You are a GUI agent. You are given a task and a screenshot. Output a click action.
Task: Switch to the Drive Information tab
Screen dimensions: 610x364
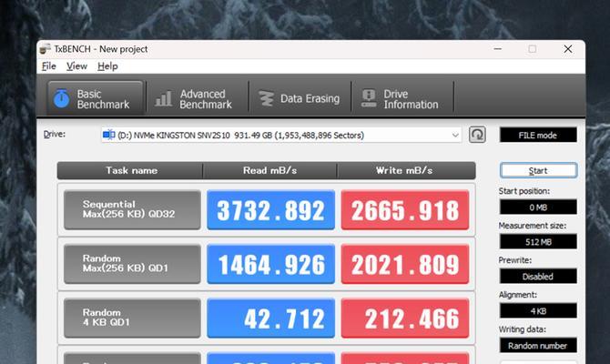(x=402, y=99)
